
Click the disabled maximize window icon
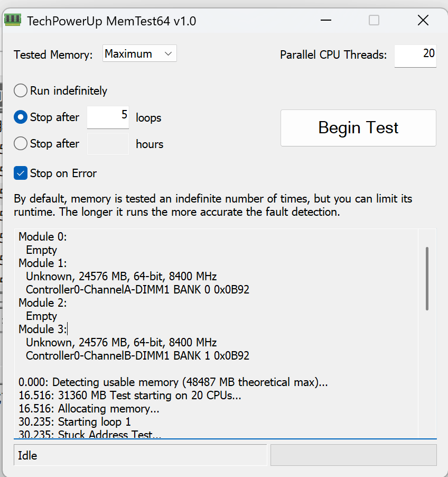coord(374,21)
